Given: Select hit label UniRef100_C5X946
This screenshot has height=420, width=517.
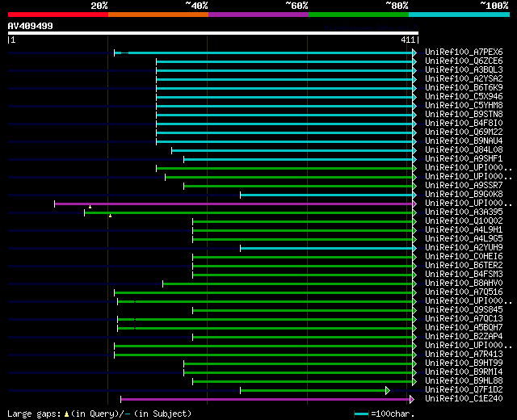Looking at the screenshot, I should [464, 97].
